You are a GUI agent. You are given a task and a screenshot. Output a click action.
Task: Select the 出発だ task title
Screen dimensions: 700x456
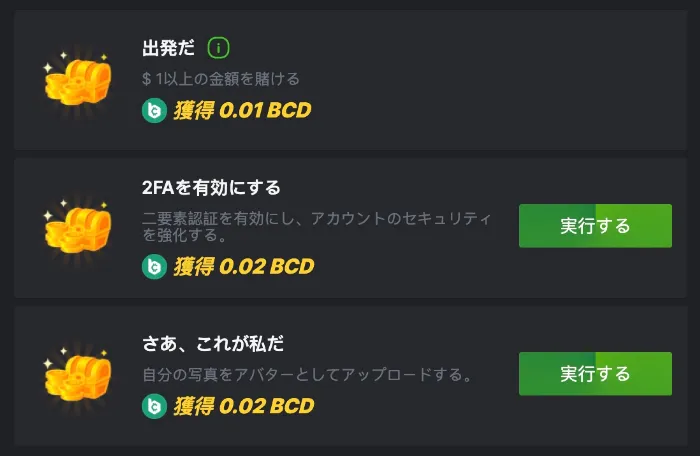point(169,48)
